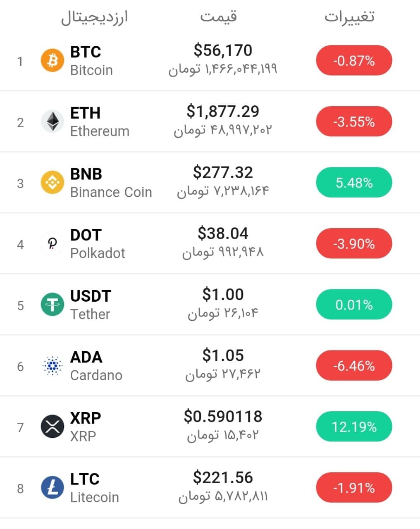
Task: Click the -0.87% change badge for BTC
Action: 354,61
